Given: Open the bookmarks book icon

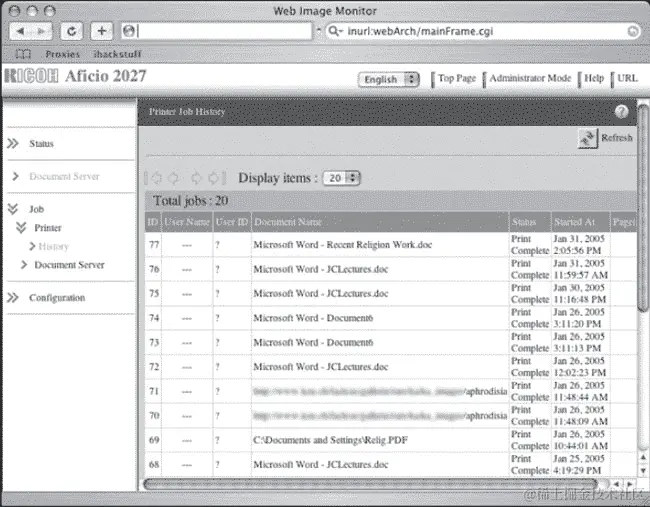Looking at the screenshot, I should (23, 54).
